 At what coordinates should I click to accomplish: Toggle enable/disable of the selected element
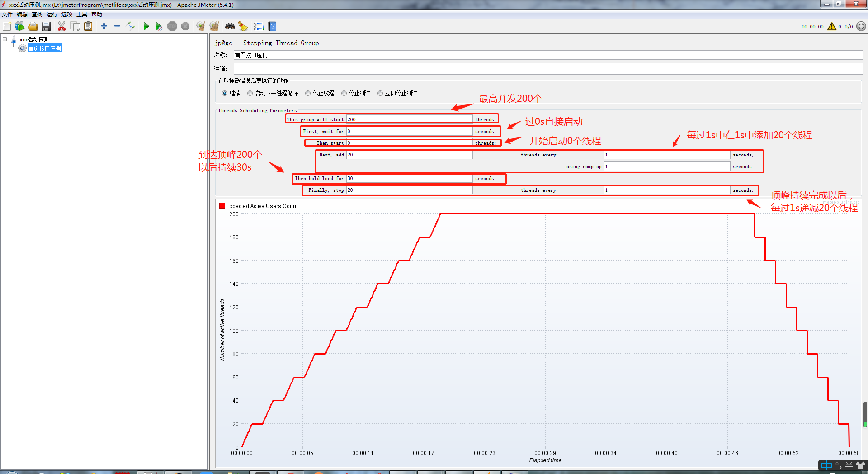[x=130, y=26]
